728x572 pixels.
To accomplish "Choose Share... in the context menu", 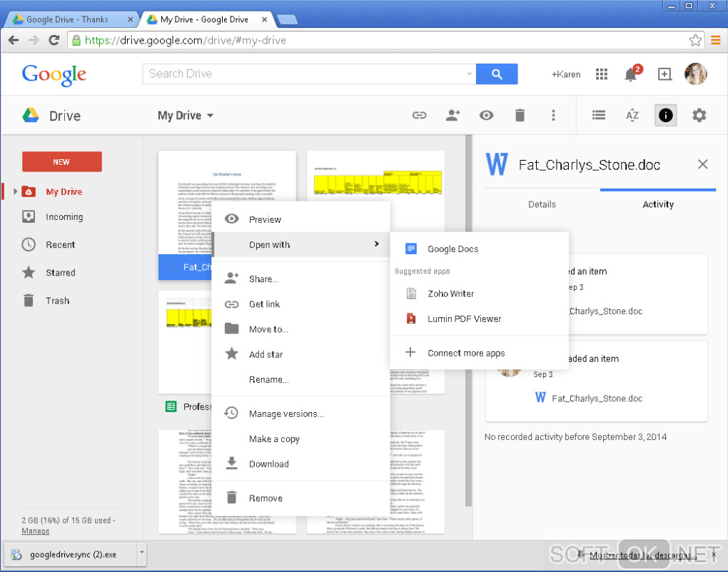I will (x=301, y=279).
